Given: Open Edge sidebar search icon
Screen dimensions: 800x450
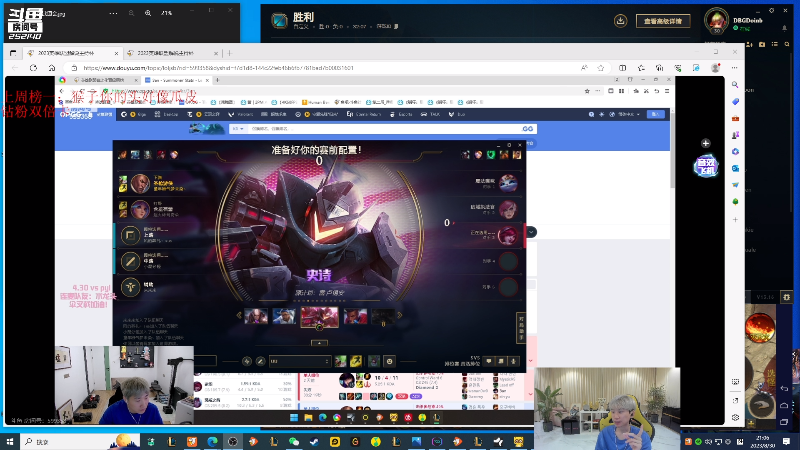Looking at the screenshot, I should click(735, 85).
